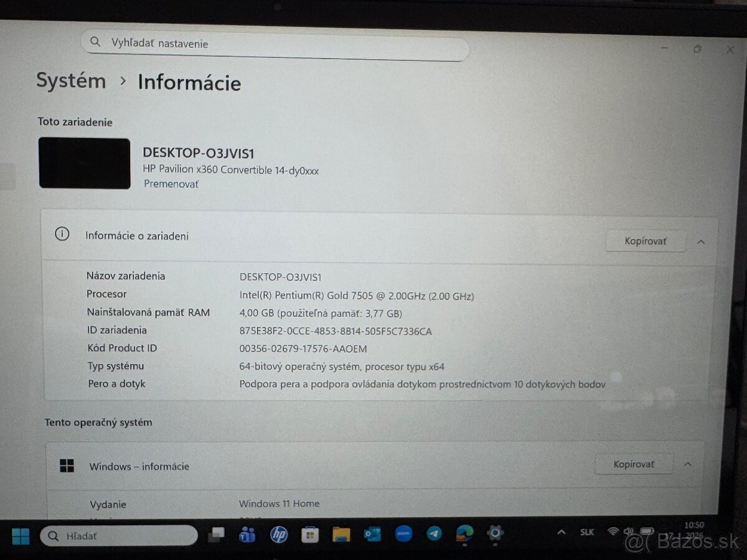Switch keyboard layout using the SLK indicator
Image resolution: width=747 pixels, height=560 pixels.
(x=586, y=531)
